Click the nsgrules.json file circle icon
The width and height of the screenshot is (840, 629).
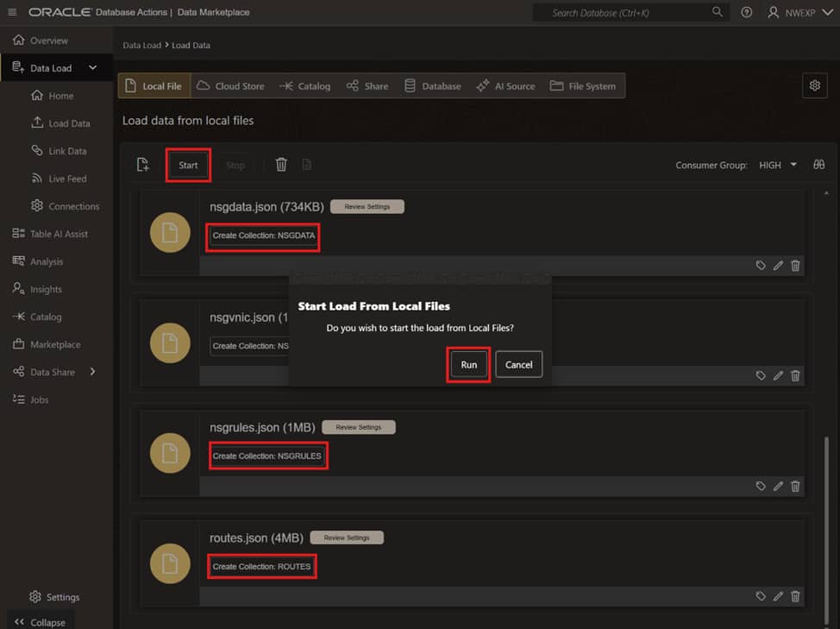point(170,453)
